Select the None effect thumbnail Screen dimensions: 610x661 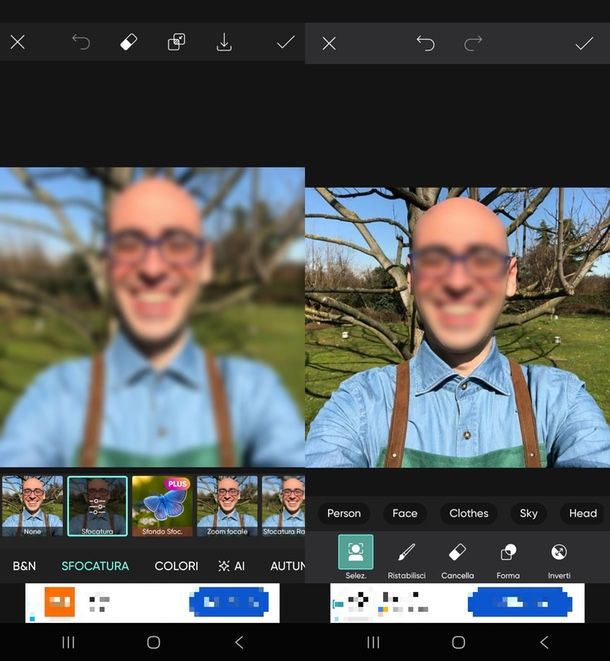pyautogui.click(x=32, y=506)
